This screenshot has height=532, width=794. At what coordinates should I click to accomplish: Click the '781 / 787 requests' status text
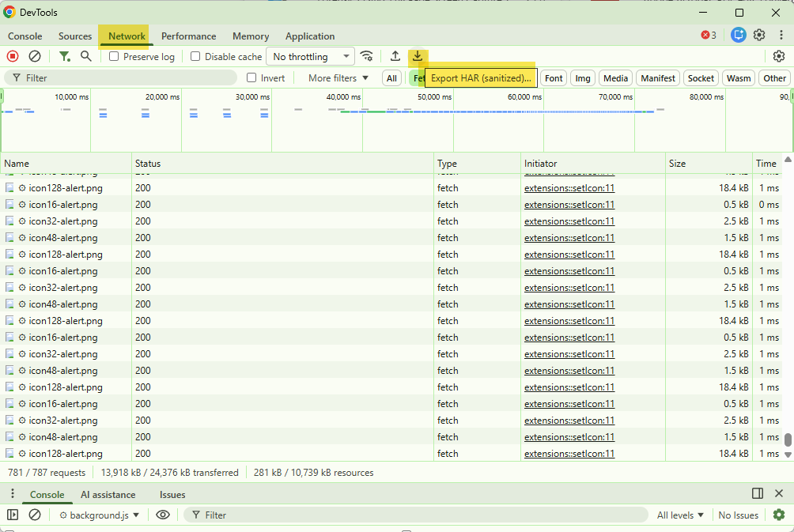tap(47, 472)
